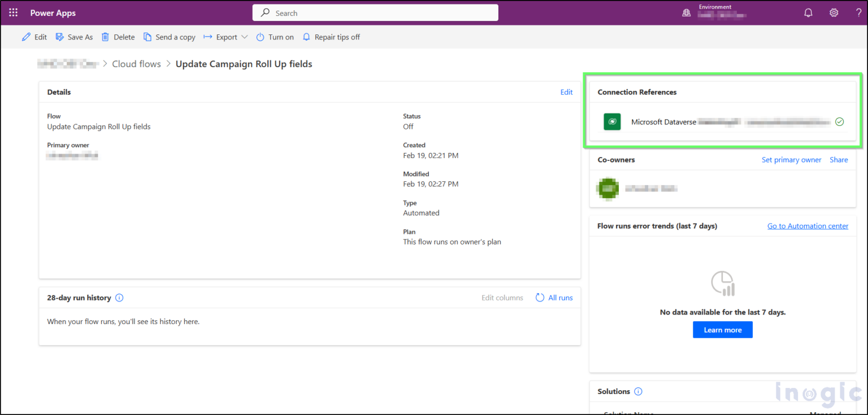868x415 pixels.
Task: Click the Learn more button
Action: [x=722, y=329]
